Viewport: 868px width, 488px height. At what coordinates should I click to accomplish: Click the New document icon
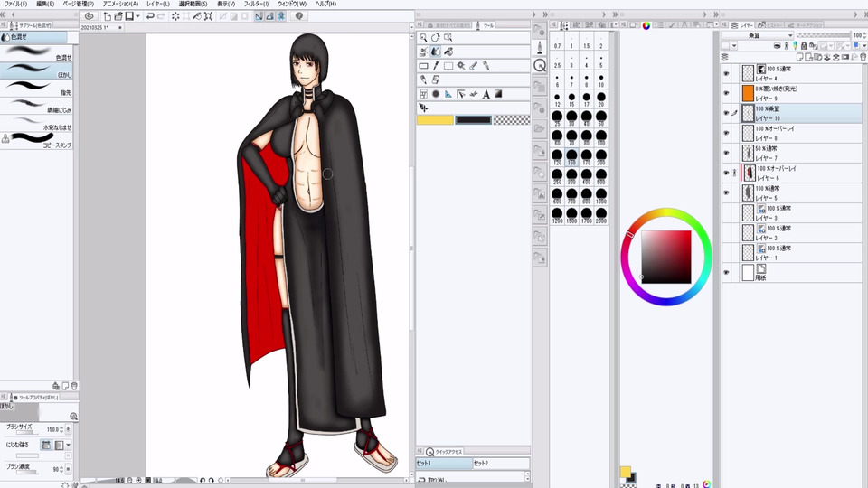coord(108,16)
